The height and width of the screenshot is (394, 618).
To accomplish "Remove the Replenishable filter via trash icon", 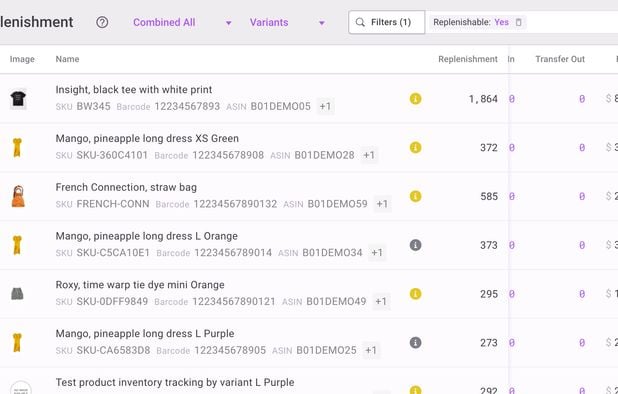I will (x=519, y=22).
